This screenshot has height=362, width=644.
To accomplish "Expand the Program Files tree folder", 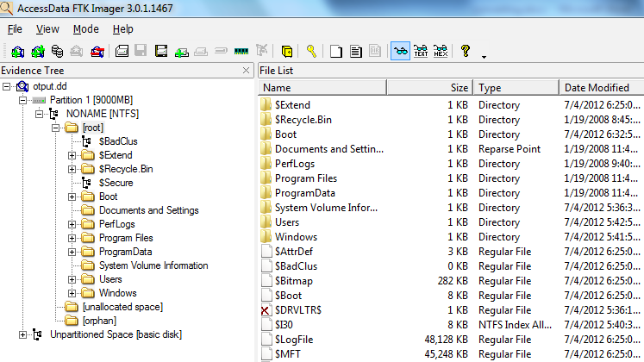I will point(72,239).
